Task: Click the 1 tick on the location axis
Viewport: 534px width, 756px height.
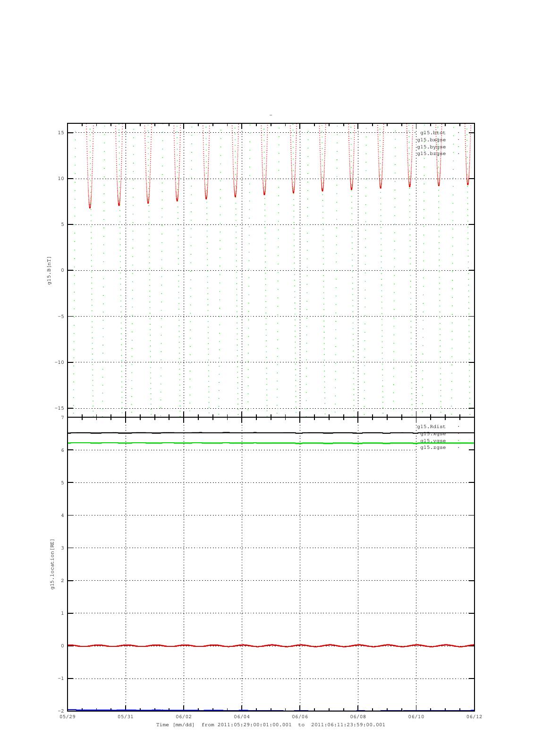Action: click(x=62, y=613)
